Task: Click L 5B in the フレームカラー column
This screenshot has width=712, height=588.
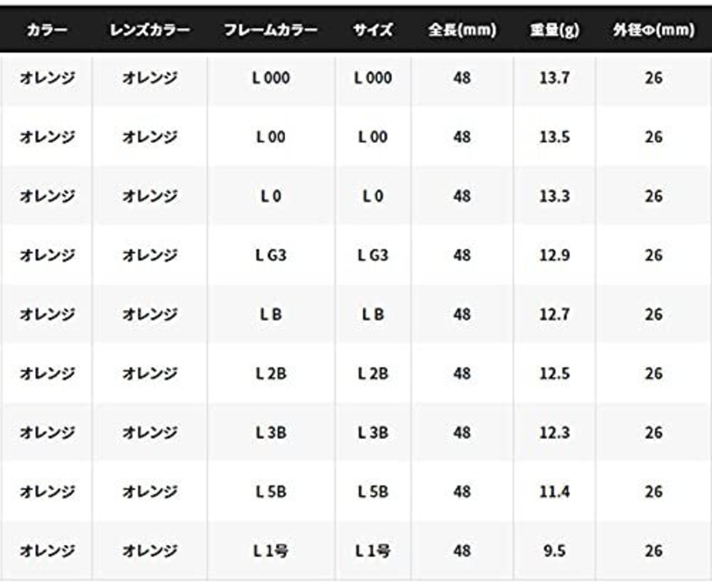Action: (271, 492)
